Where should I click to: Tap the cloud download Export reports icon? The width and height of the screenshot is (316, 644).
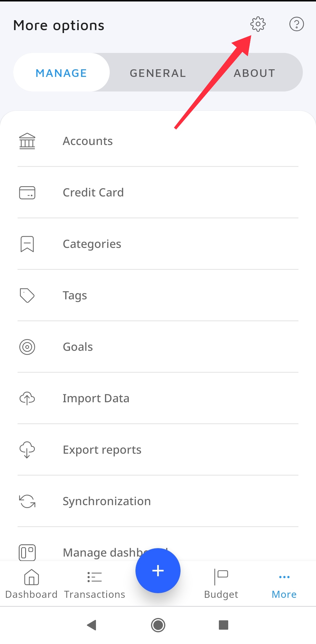pos(27,450)
